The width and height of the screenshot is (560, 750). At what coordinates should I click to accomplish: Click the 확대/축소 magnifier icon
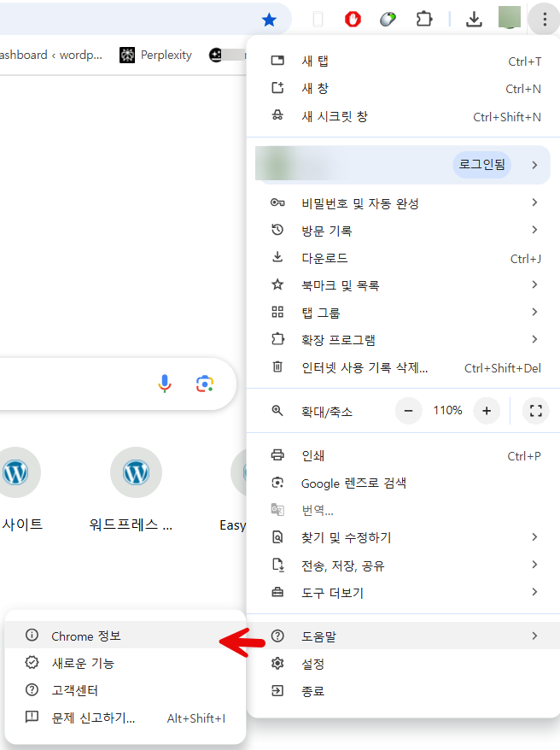(x=277, y=410)
